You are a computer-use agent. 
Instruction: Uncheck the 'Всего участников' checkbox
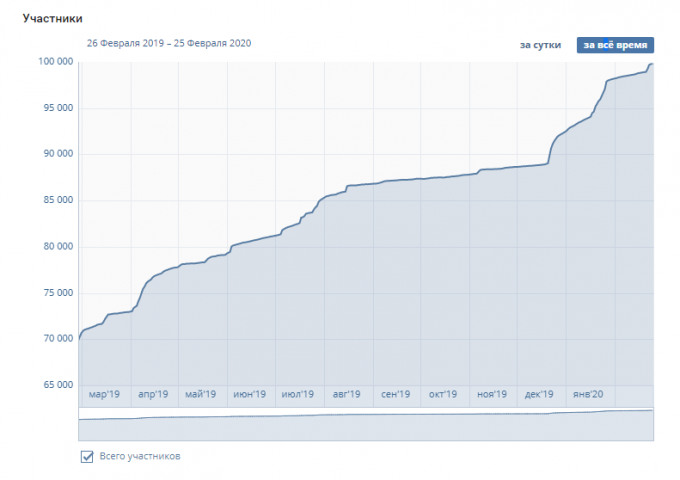point(87,457)
